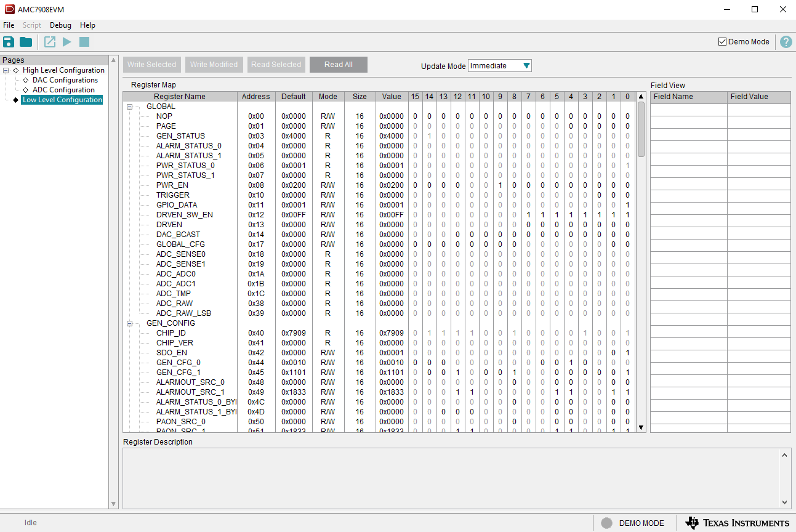The height and width of the screenshot is (532, 796).
Task: Toggle bit 9 of PWR_EN register
Action: point(500,185)
